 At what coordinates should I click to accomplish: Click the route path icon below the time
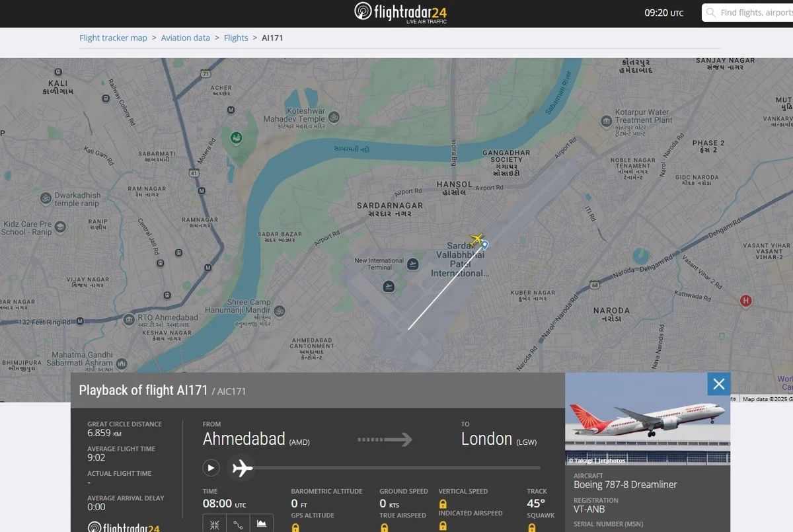point(238,524)
